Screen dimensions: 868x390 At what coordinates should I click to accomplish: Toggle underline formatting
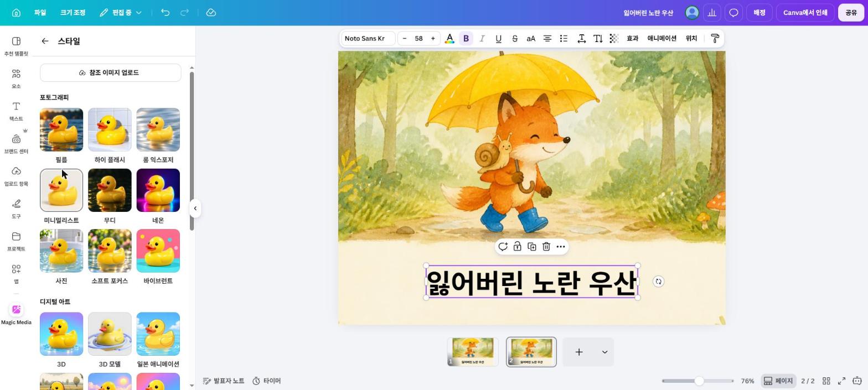click(498, 38)
